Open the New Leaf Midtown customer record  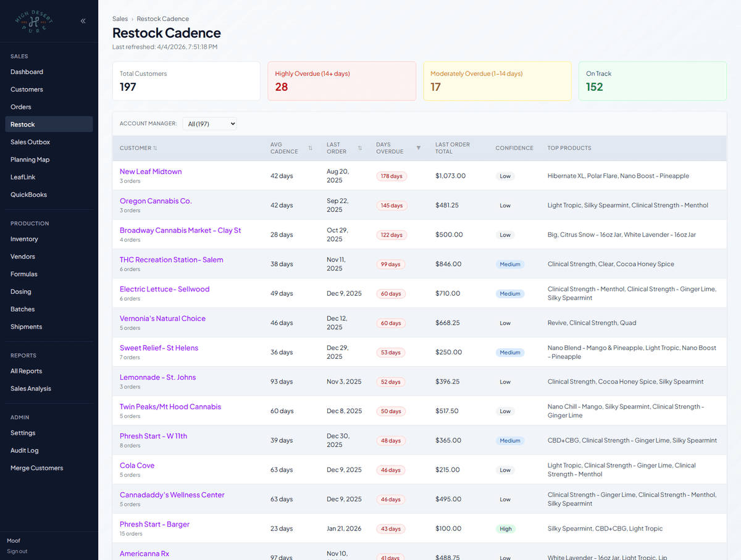coord(151,171)
